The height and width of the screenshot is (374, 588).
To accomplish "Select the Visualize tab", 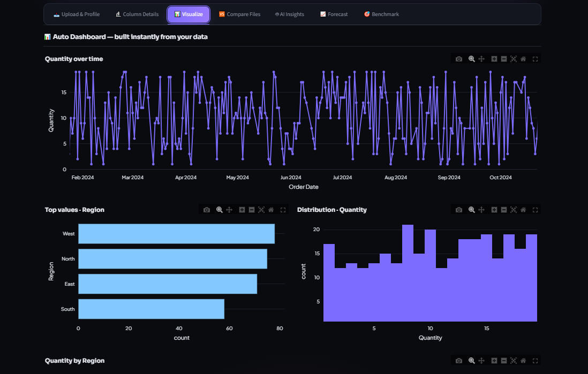I will (x=189, y=14).
